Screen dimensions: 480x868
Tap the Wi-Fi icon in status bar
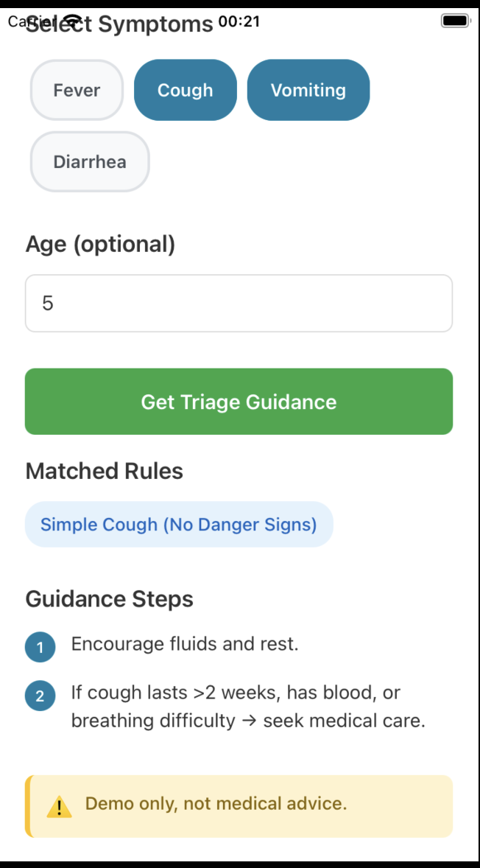click(73, 21)
